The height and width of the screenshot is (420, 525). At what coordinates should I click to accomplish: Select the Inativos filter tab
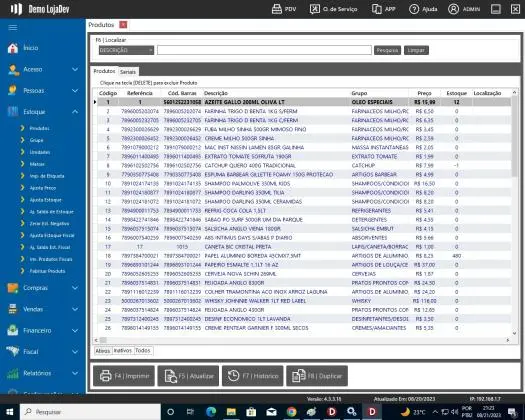click(123, 351)
